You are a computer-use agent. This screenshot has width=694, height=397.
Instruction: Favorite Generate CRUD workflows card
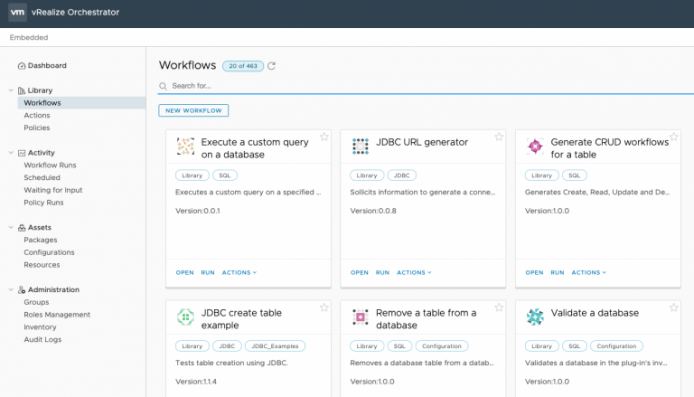coord(674,137)
